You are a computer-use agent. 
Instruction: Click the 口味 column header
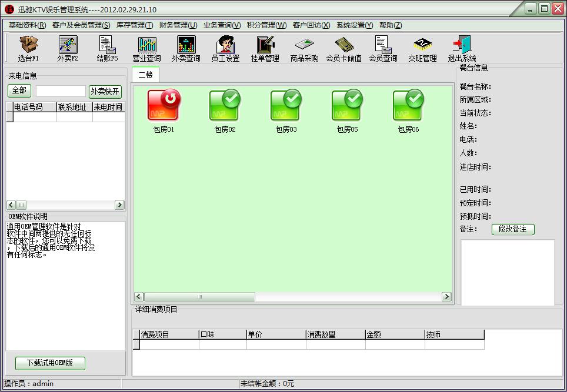tap(223, 334)
